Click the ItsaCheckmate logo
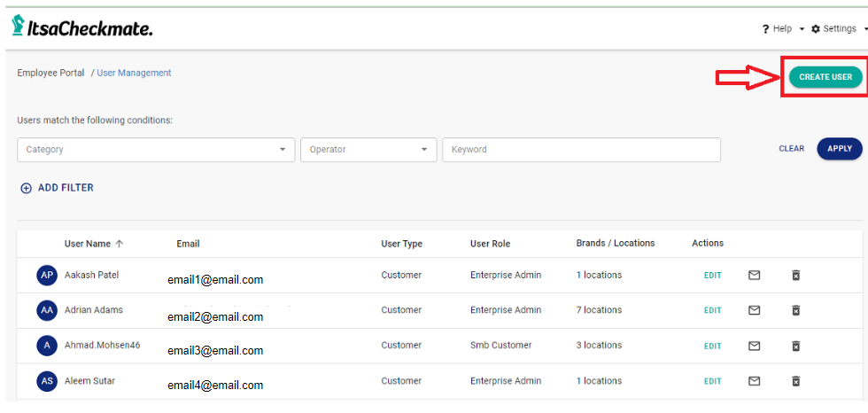 coord(81,27)
